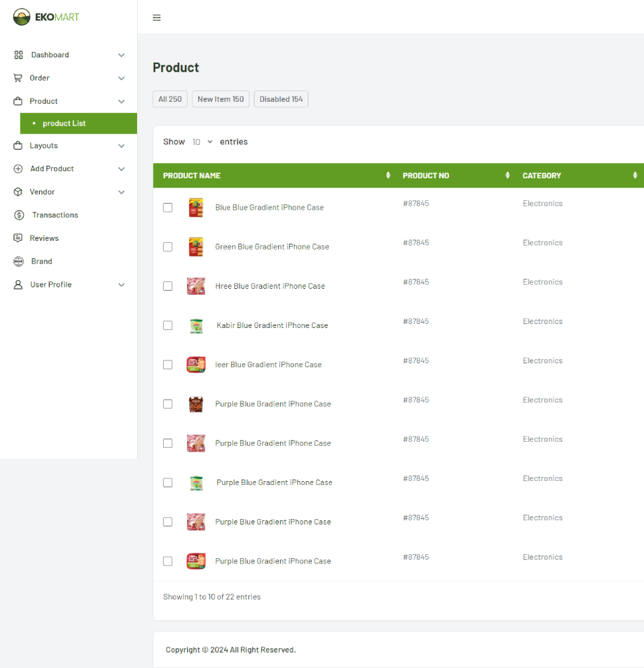Expand the Add Product menu chevron
644x668 pixels.
tap(121, 169)
